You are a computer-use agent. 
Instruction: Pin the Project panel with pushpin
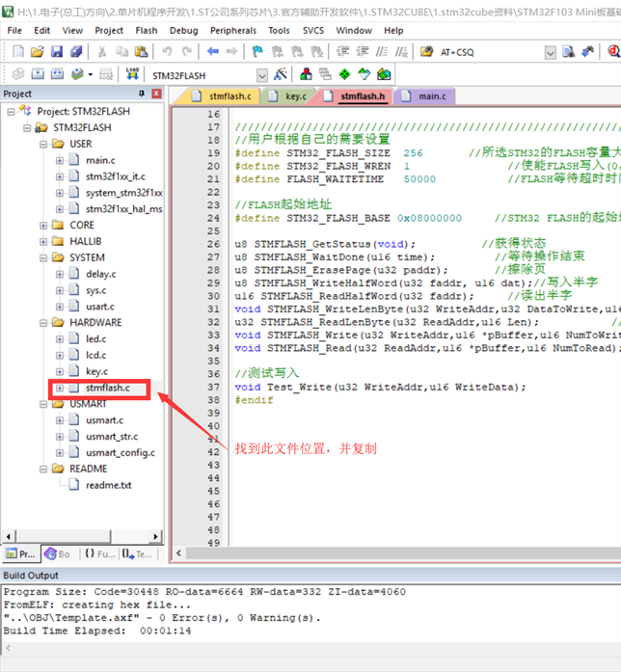coord(142,94)
